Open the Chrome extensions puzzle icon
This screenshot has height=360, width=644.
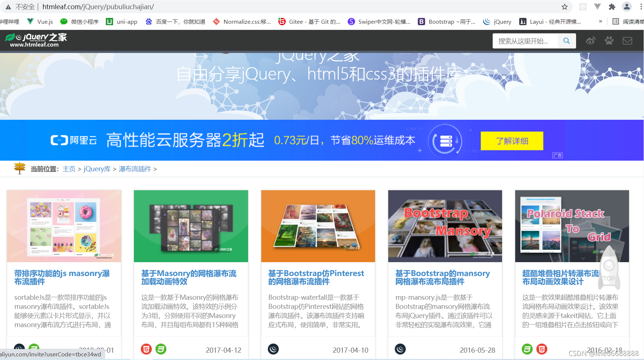(612, 7)
